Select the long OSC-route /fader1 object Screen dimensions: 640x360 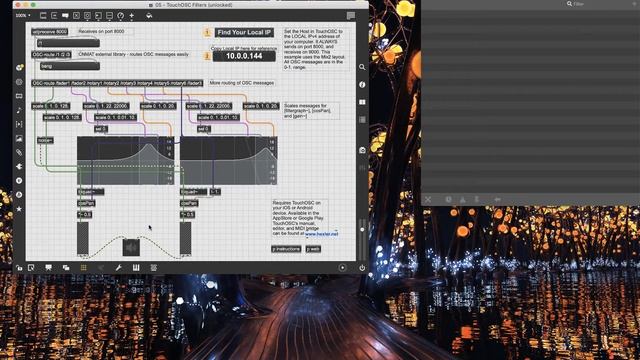[x=117, y=83]
